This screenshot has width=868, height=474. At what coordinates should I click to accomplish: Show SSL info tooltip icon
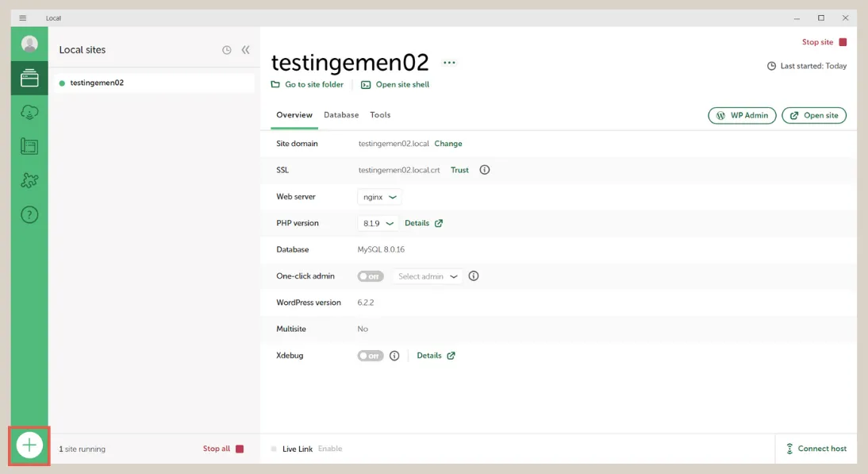point(485,170)
